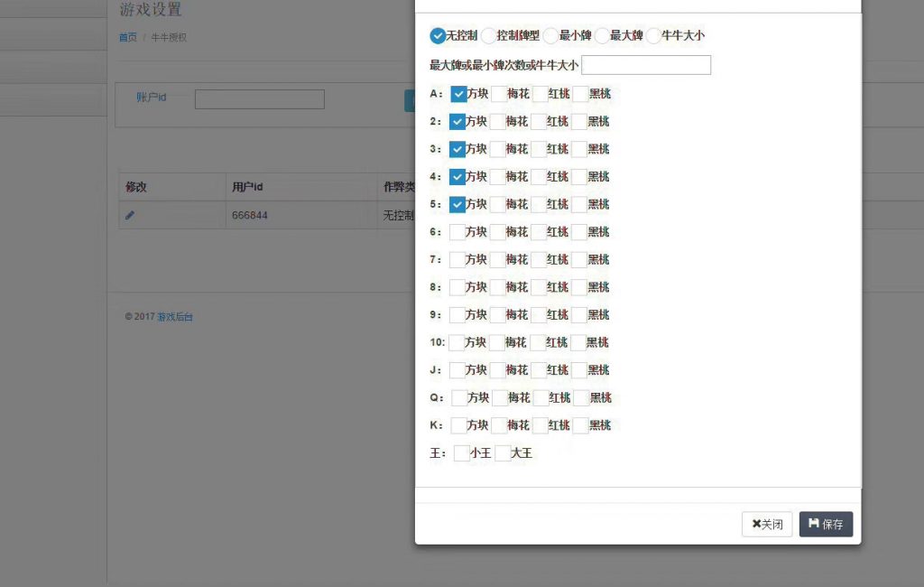Image resolution: width=924 pixels, height=587 pixels.
Task: Select the 控制牌型 radio option
Action: pyautogui.click(x=487, y=36)
